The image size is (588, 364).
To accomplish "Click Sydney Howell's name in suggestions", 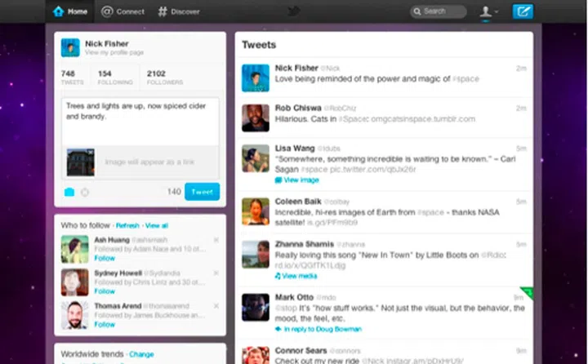I will (x=118, y=273).
